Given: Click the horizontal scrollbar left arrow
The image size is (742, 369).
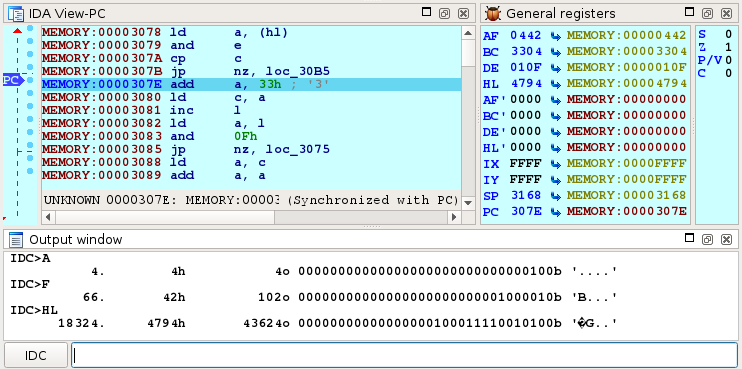Looking at the screenshot, I should coord(48,217).
